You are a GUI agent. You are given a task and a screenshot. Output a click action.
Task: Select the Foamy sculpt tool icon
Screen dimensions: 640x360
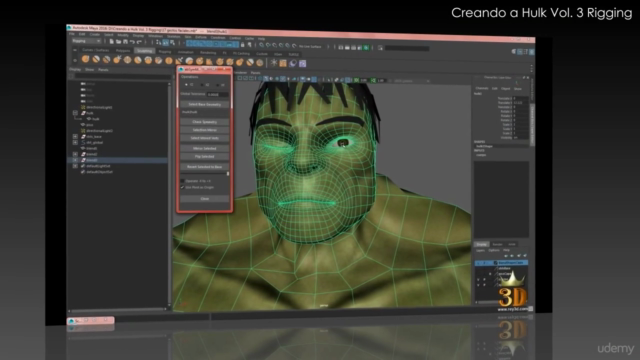[148, 60]
